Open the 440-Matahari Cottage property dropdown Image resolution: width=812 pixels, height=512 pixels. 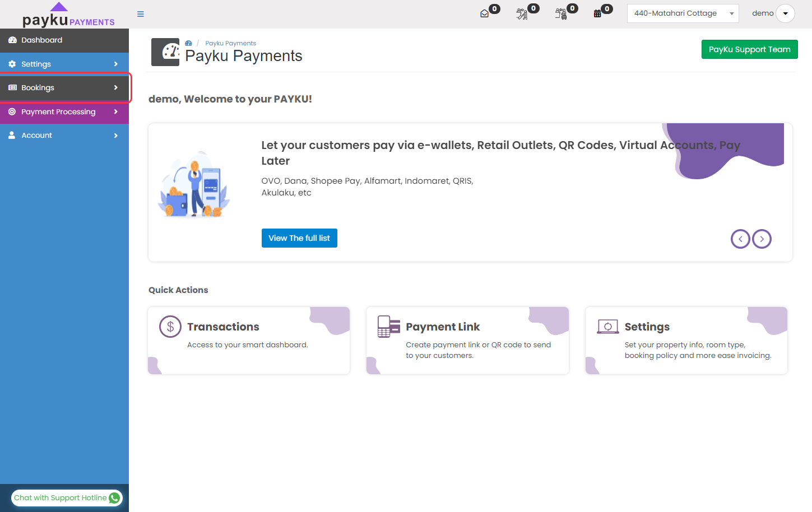point(683,13)
